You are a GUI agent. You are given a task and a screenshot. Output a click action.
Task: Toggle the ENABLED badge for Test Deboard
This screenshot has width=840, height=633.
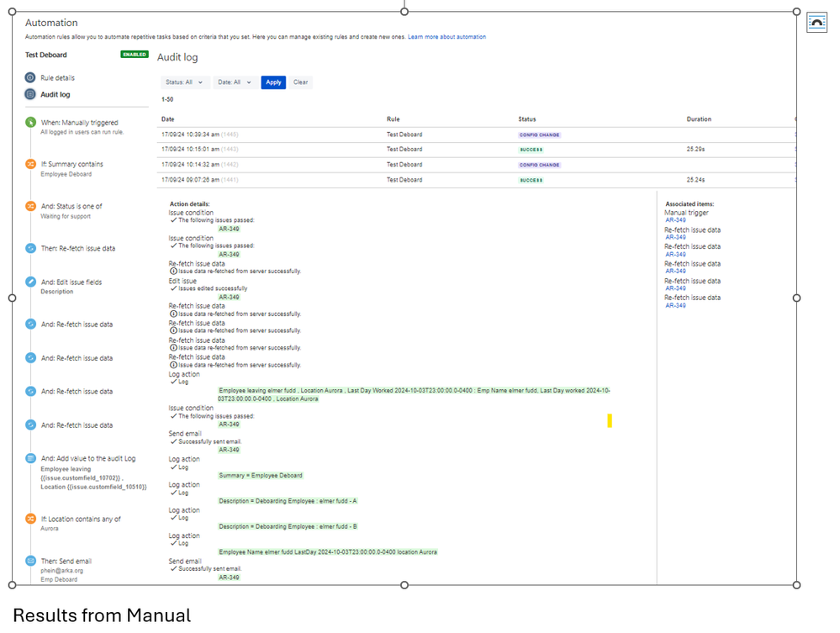point(135,54)
